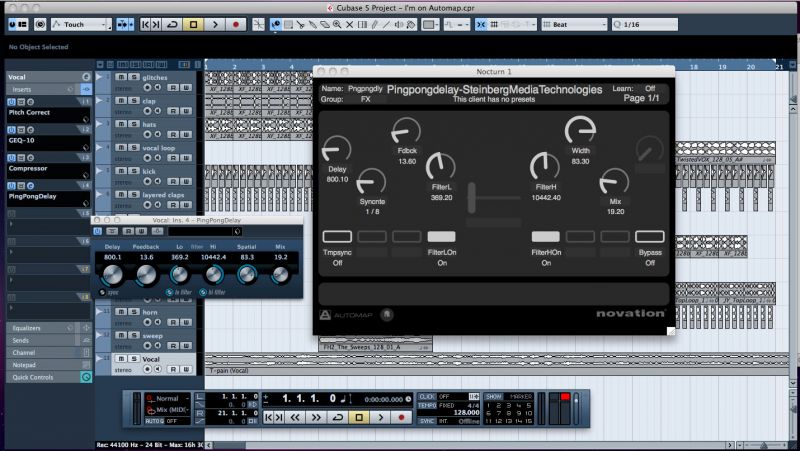Open Automation mode Touch dropdown
Image resolution: width=800 pixels, height=451 pixels.
point(82,24)
